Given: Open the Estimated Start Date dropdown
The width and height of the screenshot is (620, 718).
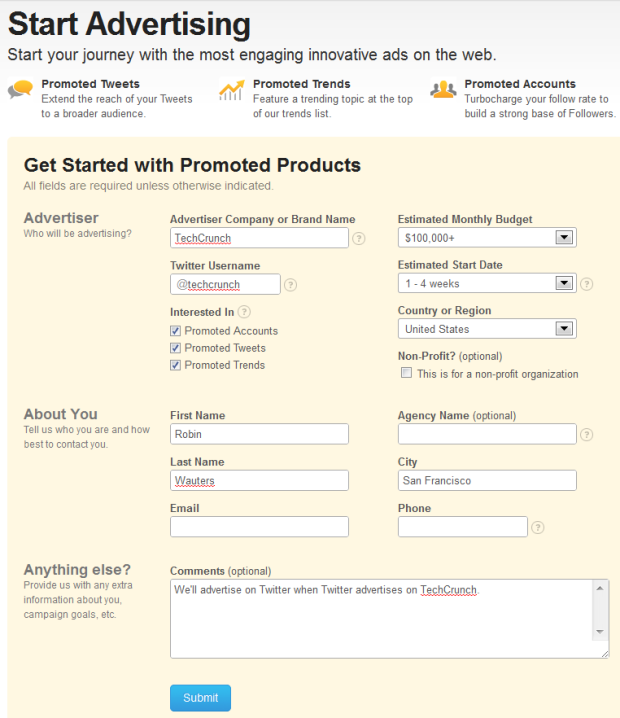Looking at the screenshot, I should tap(564, 284).
